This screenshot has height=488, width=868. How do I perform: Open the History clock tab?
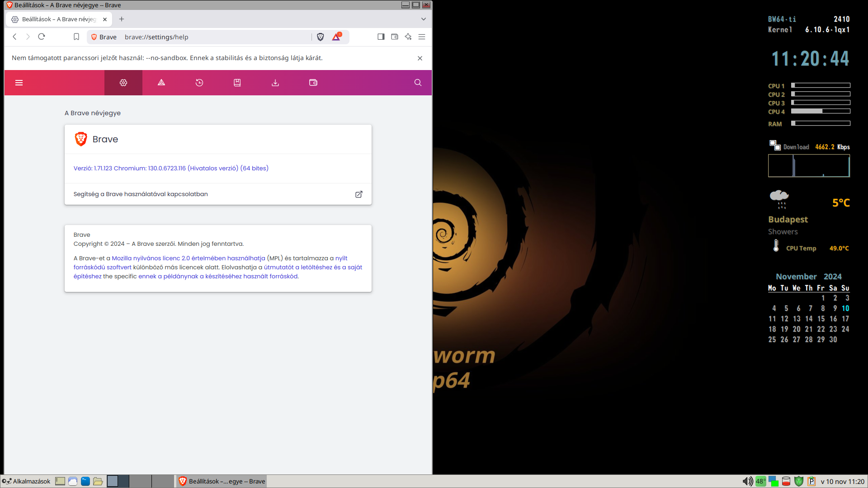pos(199,83)
